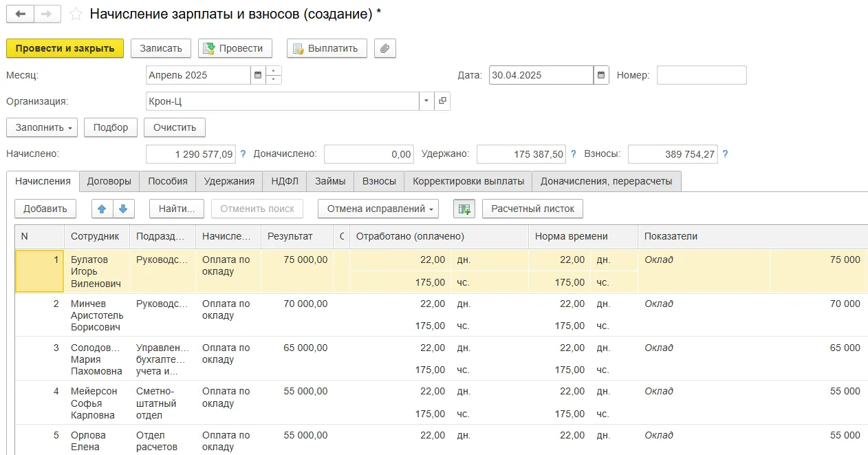
Task: Select employee Булатов Игорь Виленович
Action: coord(96,271)
